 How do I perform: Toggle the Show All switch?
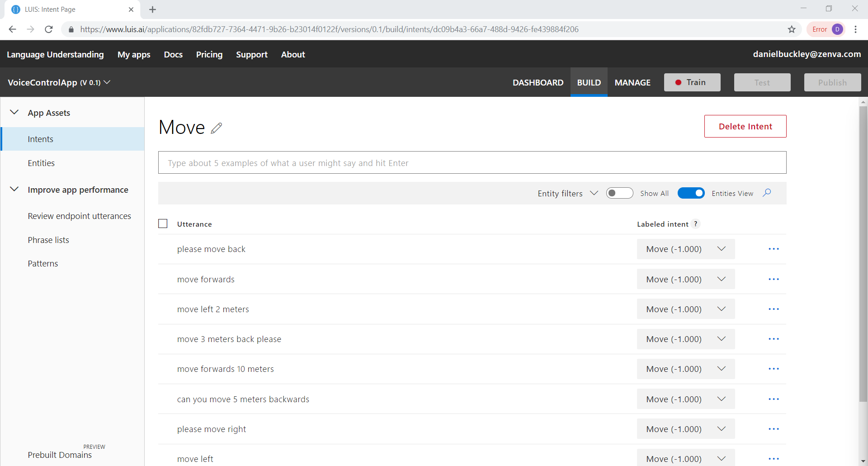pyautogui.click(x=619, y=193)
